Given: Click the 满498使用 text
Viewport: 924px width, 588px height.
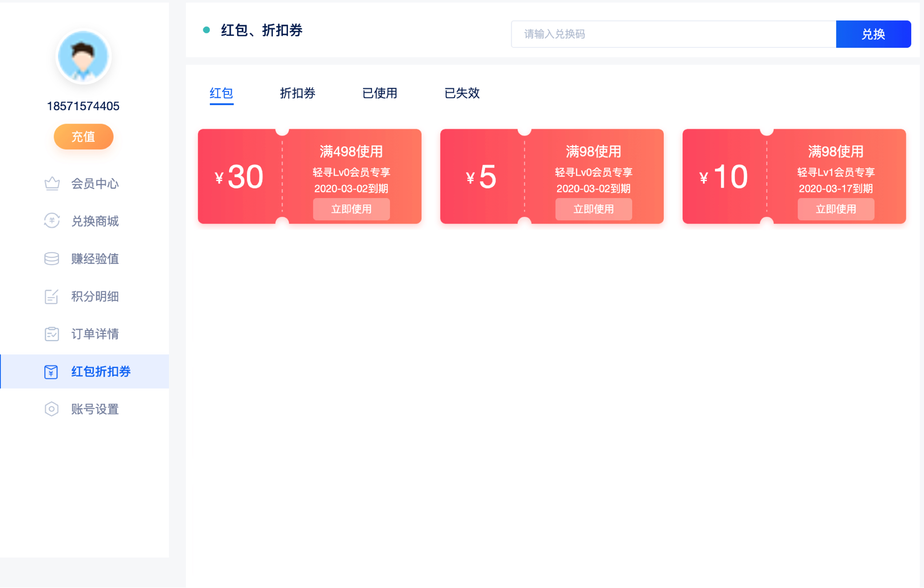Looking at the screenshot, I should (x=351, y=151).
